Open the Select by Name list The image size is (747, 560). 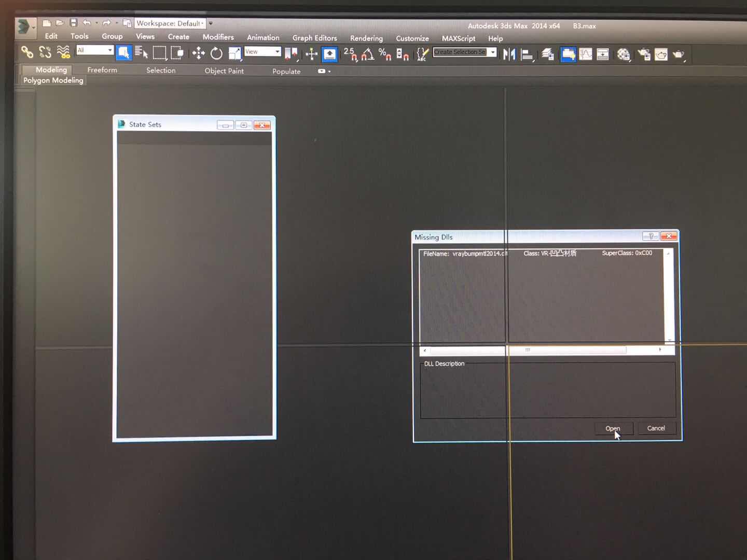(141, 52)
